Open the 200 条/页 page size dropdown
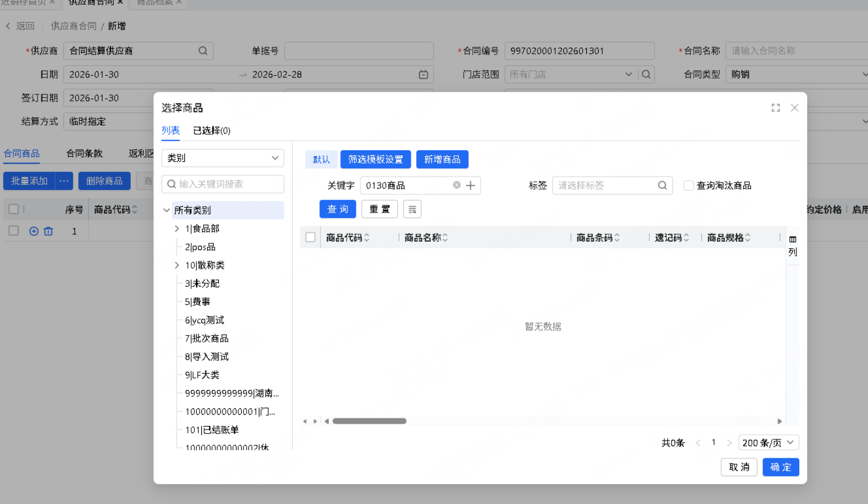This screenshot has height=504, width=868. pyautogui.click(x=768, y=443)
